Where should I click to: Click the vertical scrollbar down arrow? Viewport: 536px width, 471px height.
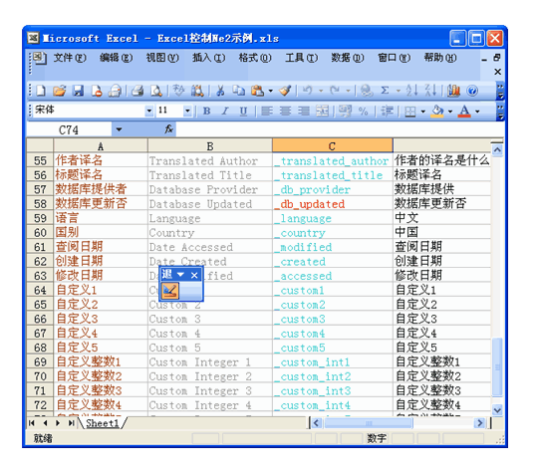497,409
